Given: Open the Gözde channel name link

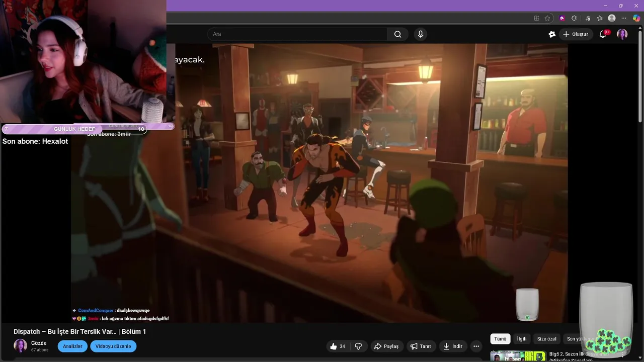Looking at the screenshot, I should (x=39, y=343).
